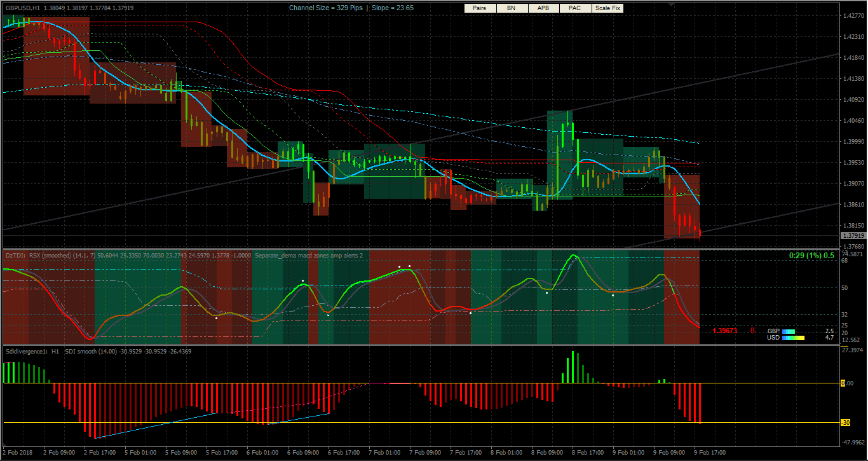Click the Slope = 23.65 text
The image size is (868, 461).
click(x=393, y=8)
